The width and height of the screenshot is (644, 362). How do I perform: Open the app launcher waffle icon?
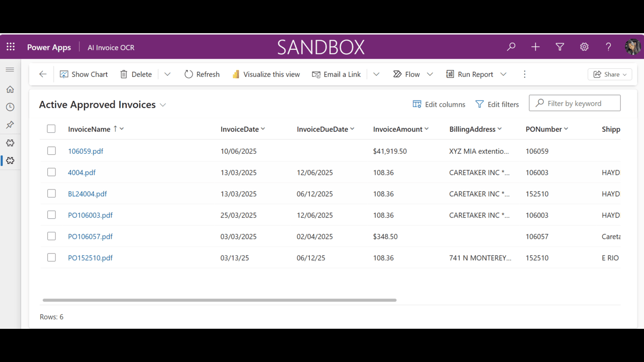(x=11, y=47)
